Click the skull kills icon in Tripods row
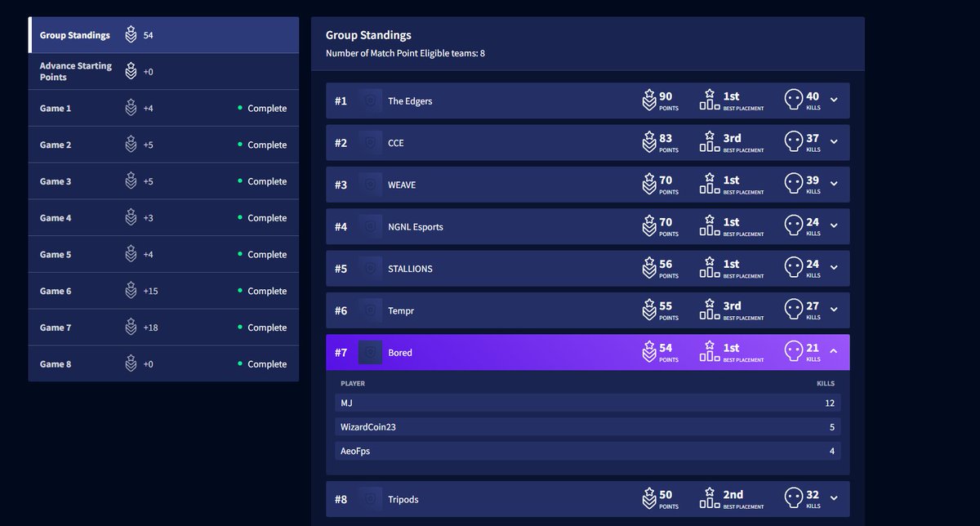Viewport: 980px width, 526px height. [794, 498]
